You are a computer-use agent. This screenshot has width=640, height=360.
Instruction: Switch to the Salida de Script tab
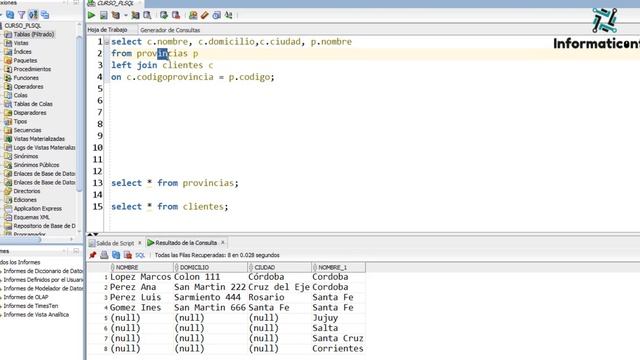pyautogui.click(x=115, y=243)
